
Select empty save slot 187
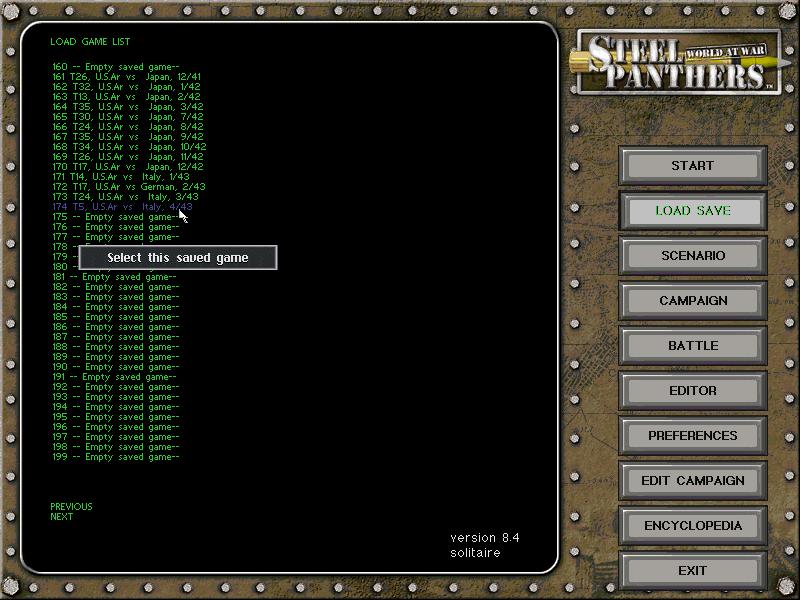pos(116,337)
